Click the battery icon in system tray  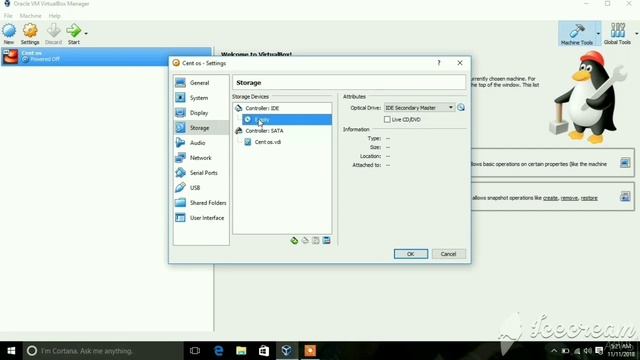coord(565,351)
